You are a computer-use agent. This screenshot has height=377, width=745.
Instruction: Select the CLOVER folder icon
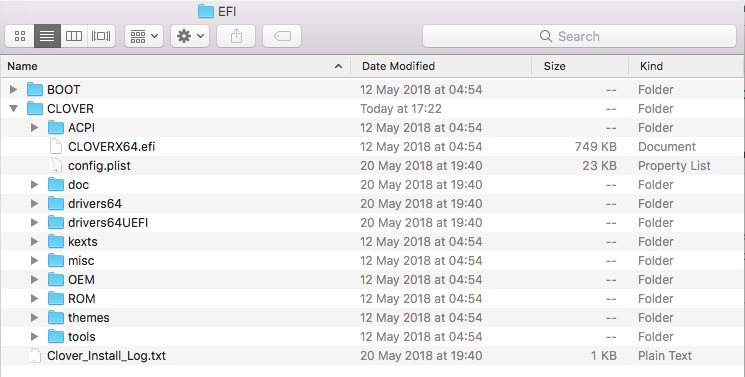point(35,108)
